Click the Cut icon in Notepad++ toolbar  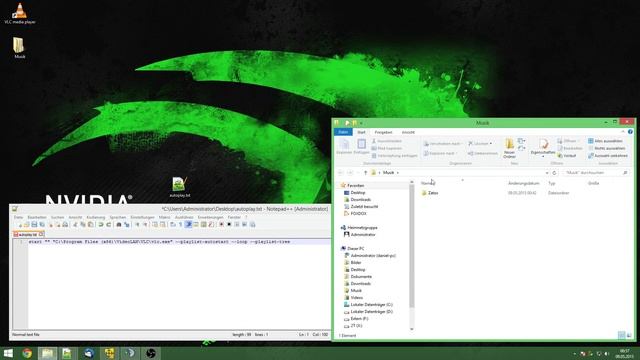(76, 224)
